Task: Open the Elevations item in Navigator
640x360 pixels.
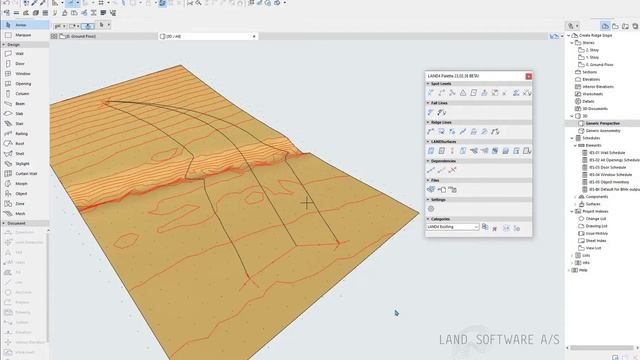Action: pos(587,79)
